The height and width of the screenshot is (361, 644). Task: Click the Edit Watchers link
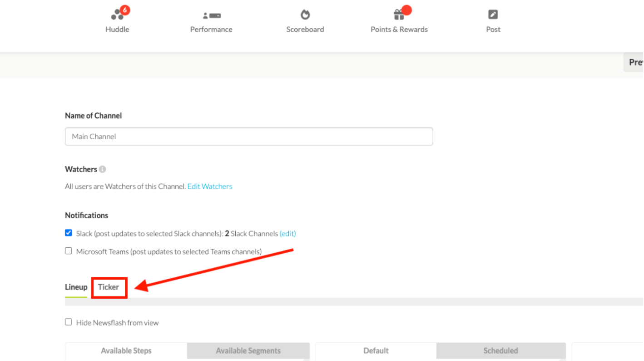[x=210, y=186]
